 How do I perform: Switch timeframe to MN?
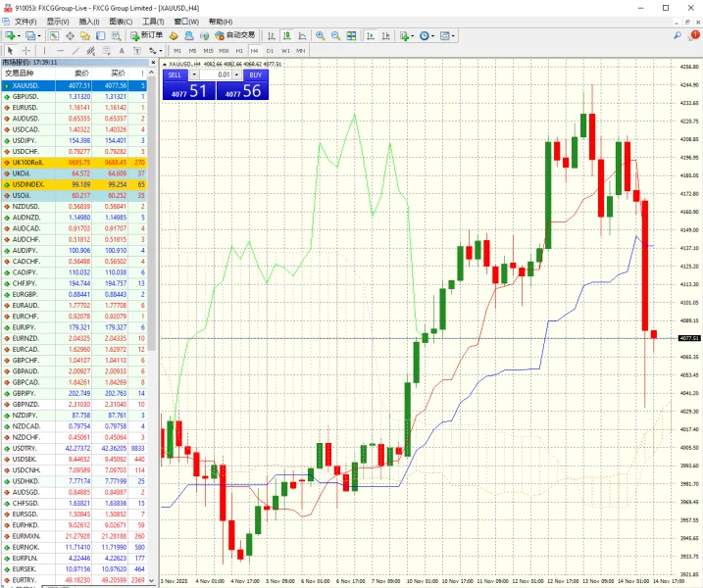pos(301,51)
